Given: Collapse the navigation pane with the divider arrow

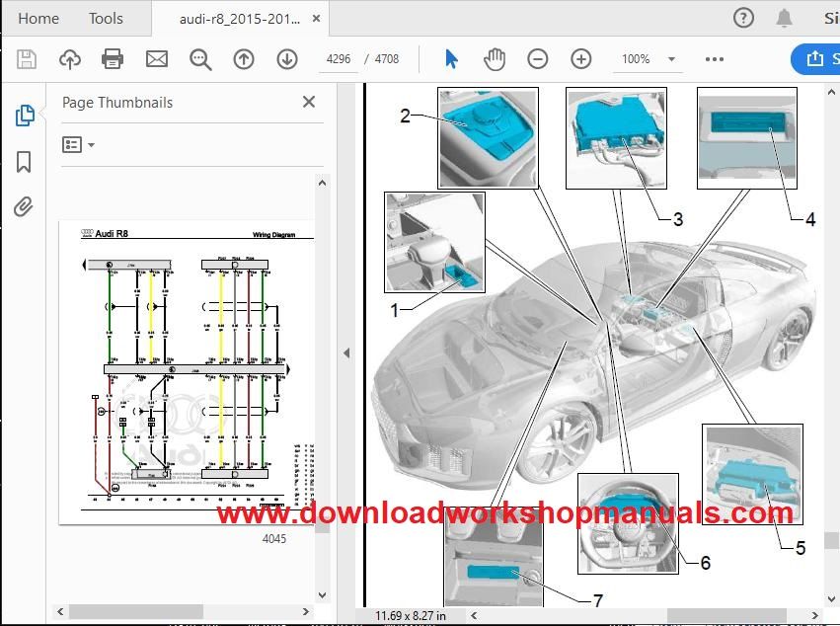Looking at the screenshot, I should click(x=346, y=352).
